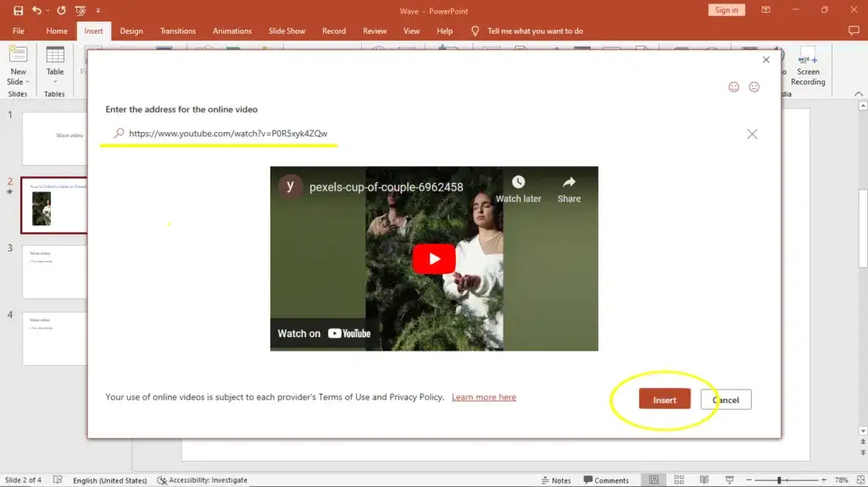Toggle the Notes pane
868x487 pixels.
tap(556, 480)
